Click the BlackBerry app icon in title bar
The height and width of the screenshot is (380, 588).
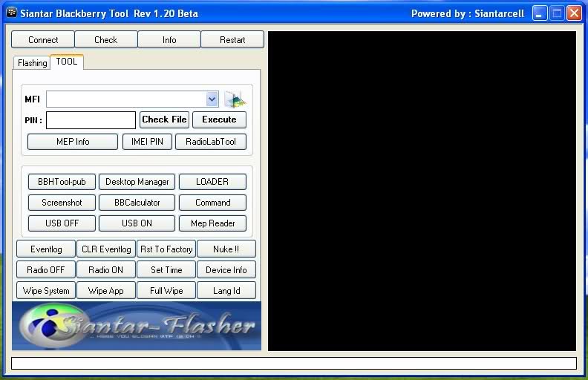coord(12,13)
